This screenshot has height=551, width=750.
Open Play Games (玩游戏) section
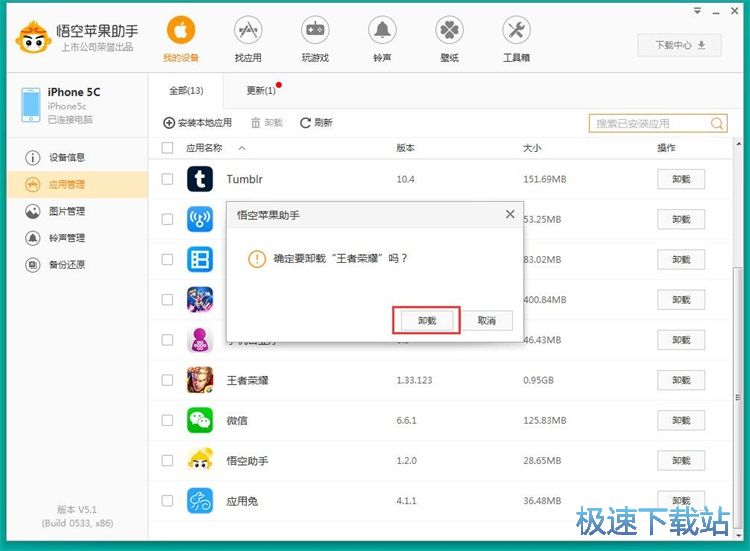[315, 39]
